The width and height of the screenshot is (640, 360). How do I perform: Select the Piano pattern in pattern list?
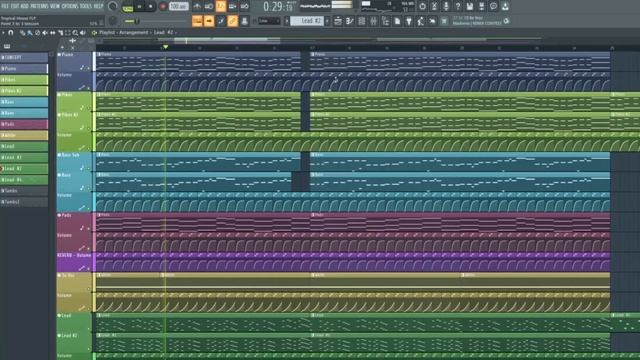pyautogui.click(x=24, y=69)
